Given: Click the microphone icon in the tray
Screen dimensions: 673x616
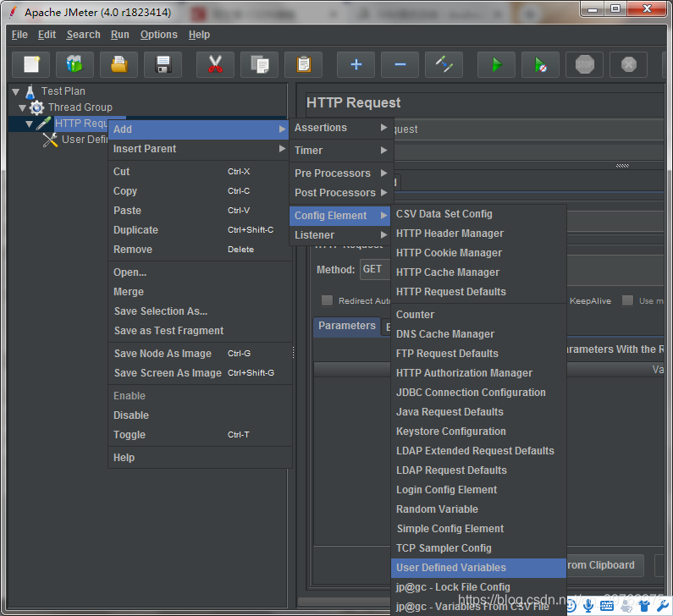Looking at the screenshot, I should (588, 606).
